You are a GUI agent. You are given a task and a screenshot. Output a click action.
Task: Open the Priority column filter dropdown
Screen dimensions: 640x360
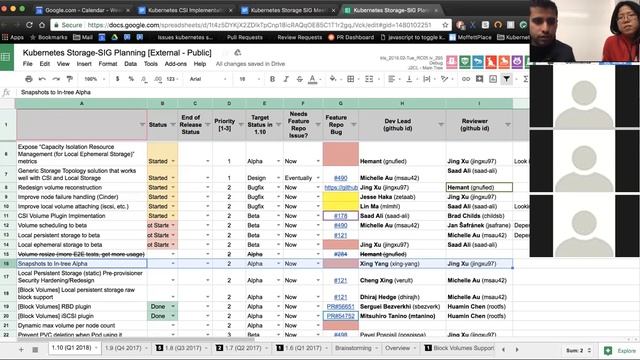click(241, 124)
